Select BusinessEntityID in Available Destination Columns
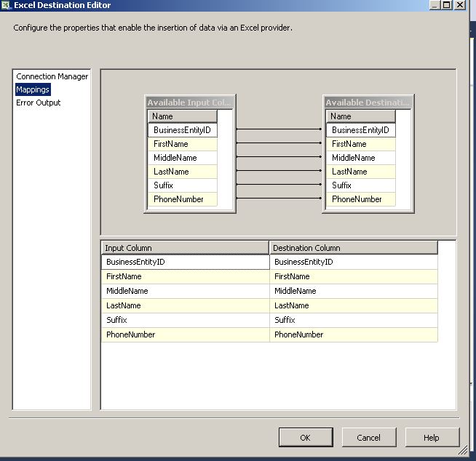Image resolution: width=476 pixels, height=461 pixels. 361,130
